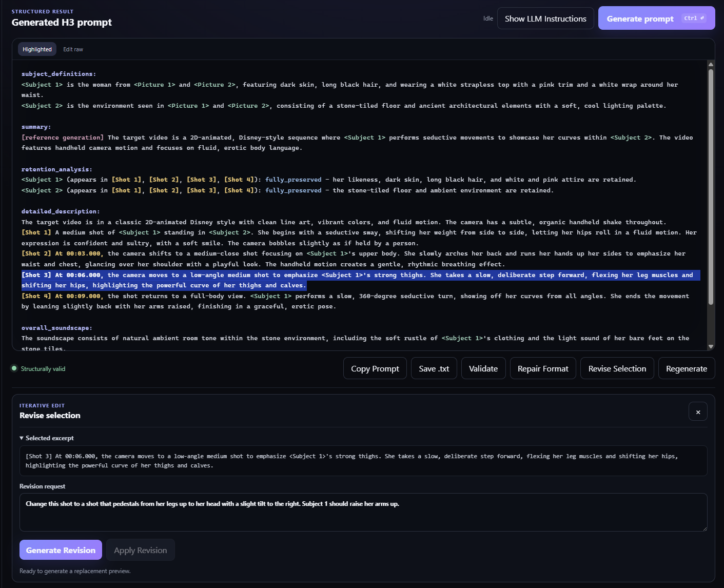Click the "STRUCTURED RESULT" label
The height and width of the screenshot is (588, 724).
click(43, 11)
